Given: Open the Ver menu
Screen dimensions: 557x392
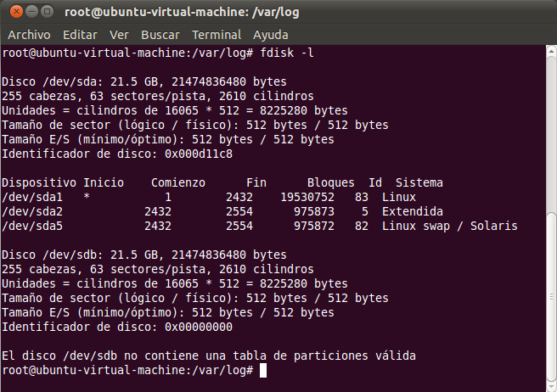Looking at the screenshot, I should pyautogui.click(x=119, y=35).
